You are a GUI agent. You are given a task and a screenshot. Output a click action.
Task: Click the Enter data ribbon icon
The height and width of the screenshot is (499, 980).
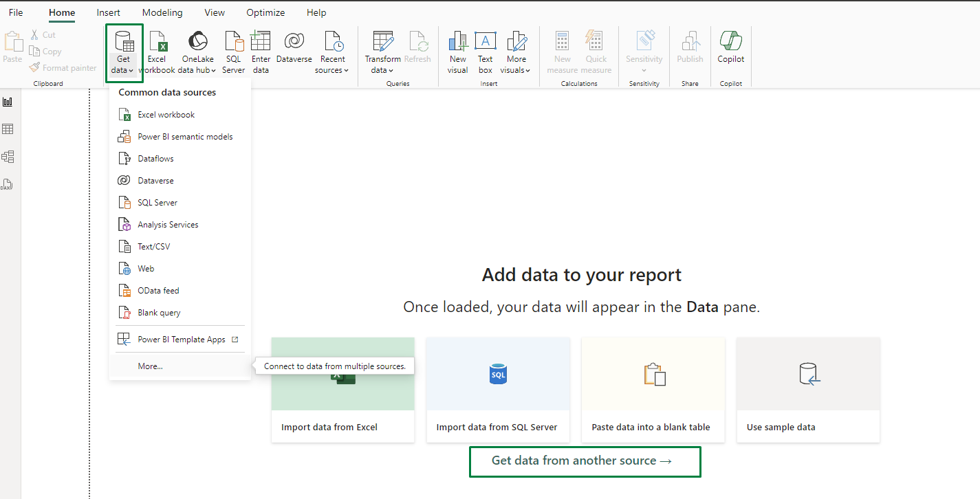261,53
